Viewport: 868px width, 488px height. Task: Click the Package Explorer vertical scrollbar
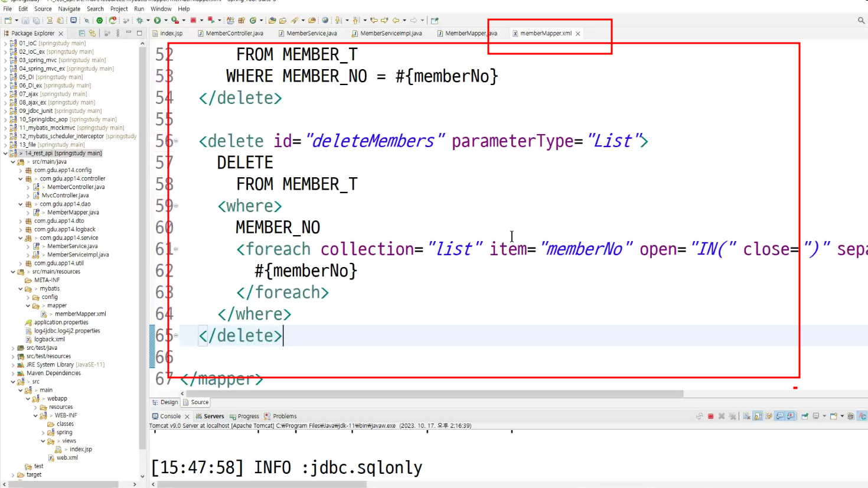[x=142, y=248]
